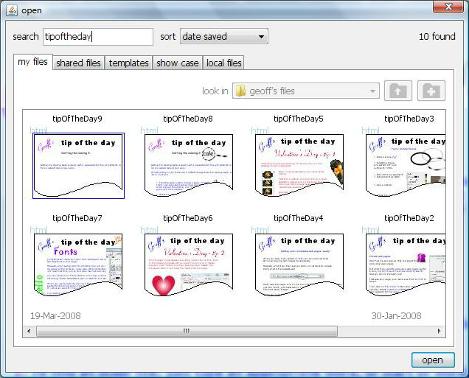Click the up-one-folder icon
This screenshot has height=378, width=469.
[x=398, y=91]
